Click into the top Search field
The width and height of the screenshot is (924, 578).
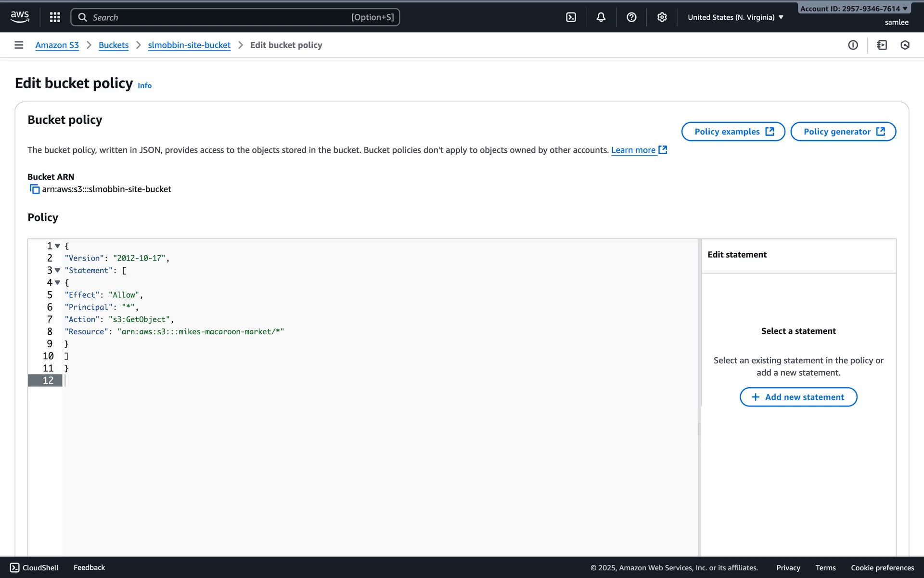235,17
